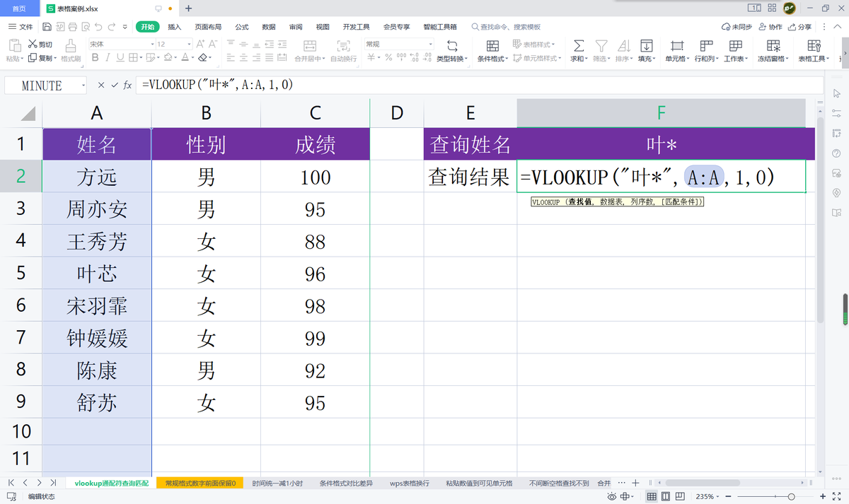Click the fx insert function icon
849x504 pixels.
tap(127, 85)
